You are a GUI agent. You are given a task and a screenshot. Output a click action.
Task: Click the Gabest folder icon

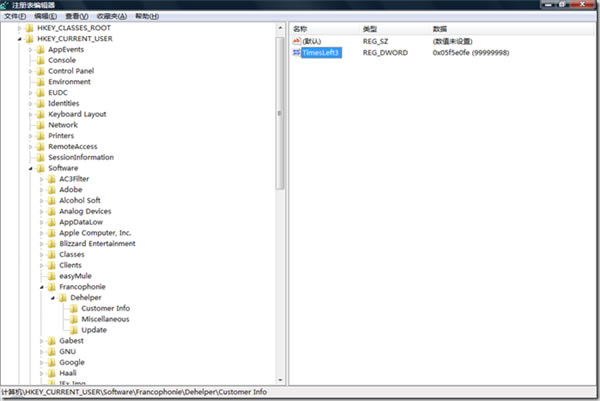click(x=52, y=341)
